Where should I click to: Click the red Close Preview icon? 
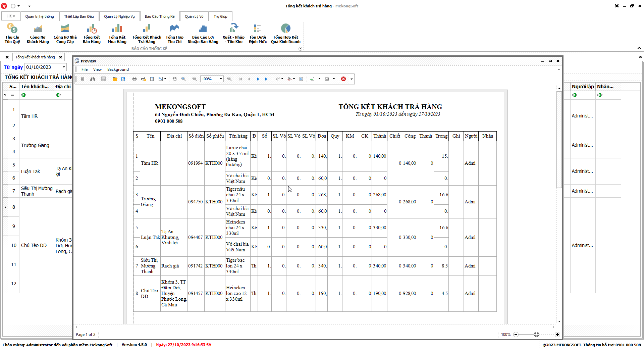343,79
